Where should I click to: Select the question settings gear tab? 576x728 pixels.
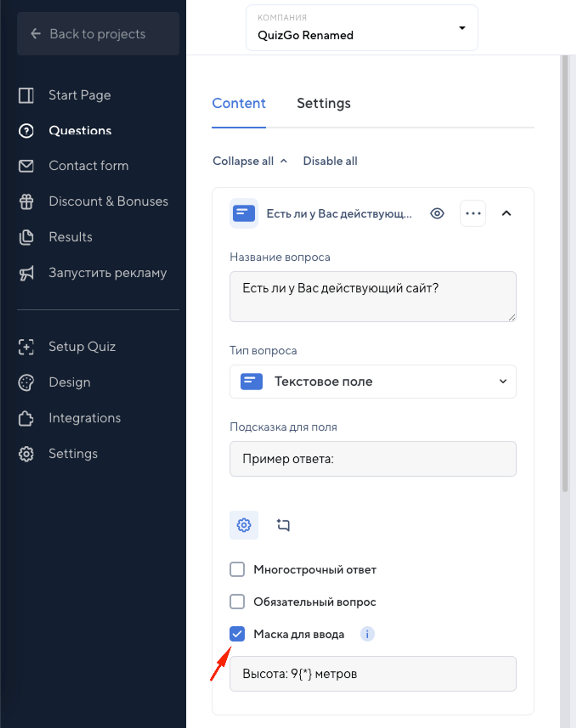(244, 525)
